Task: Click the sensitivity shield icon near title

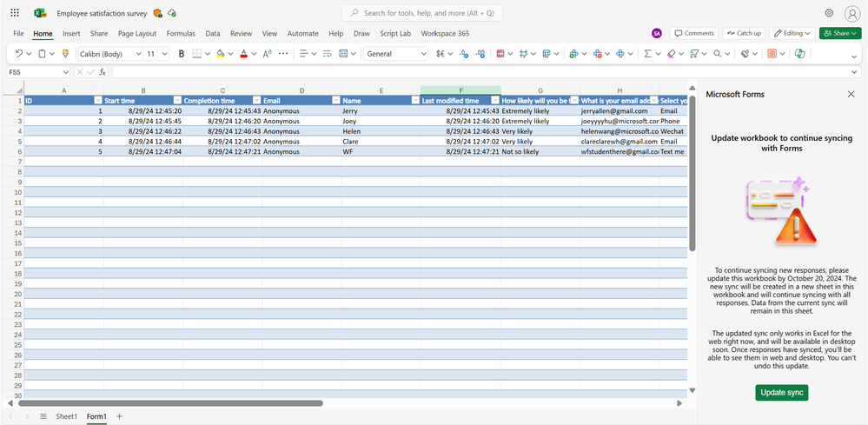Action: pyautogui.click(x=158, y=13)
